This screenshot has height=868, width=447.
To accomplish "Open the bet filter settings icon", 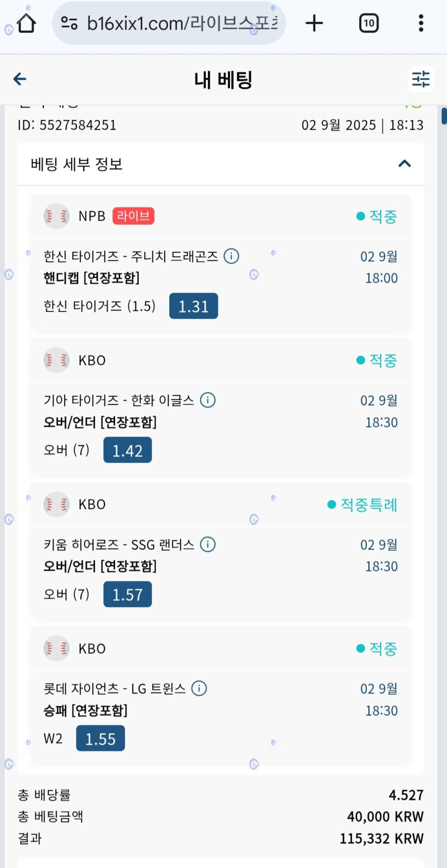I will coord(421,79).
